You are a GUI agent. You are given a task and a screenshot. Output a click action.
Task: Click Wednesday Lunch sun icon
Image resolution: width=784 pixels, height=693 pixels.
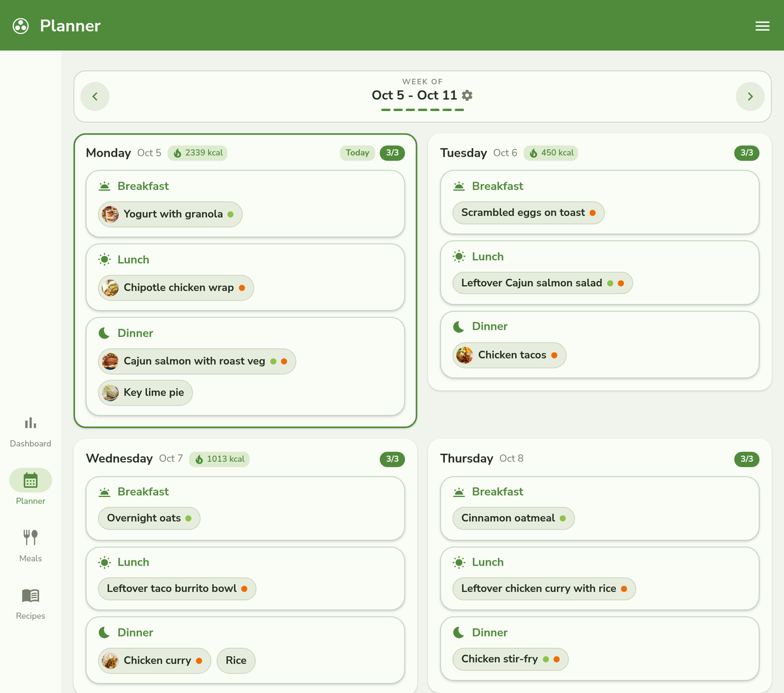[x=105, y=562]
